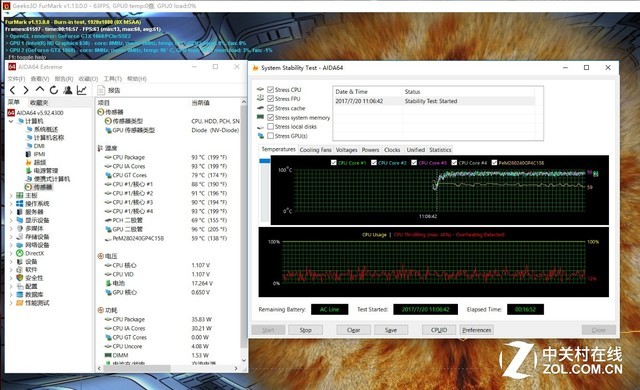Click the CPUID button
This screenshot has width=640, height=390.
439,330
